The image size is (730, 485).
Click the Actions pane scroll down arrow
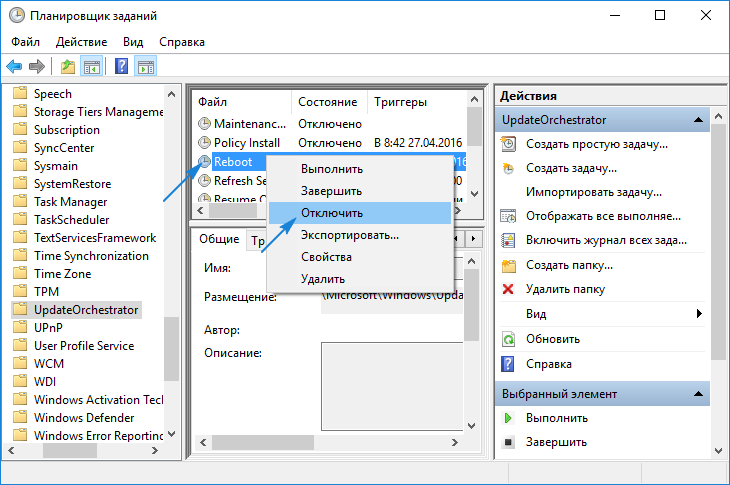tap(718, 450)
